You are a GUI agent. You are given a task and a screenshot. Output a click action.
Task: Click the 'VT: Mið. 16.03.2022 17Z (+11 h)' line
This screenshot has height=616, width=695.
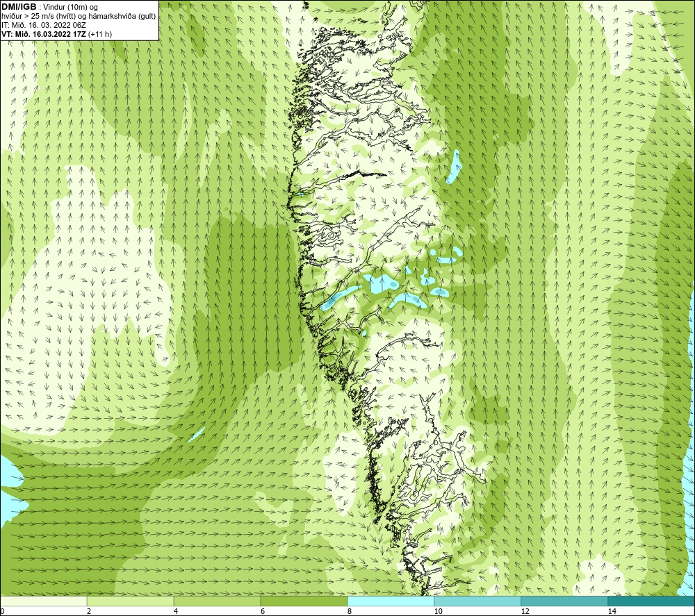57,34
